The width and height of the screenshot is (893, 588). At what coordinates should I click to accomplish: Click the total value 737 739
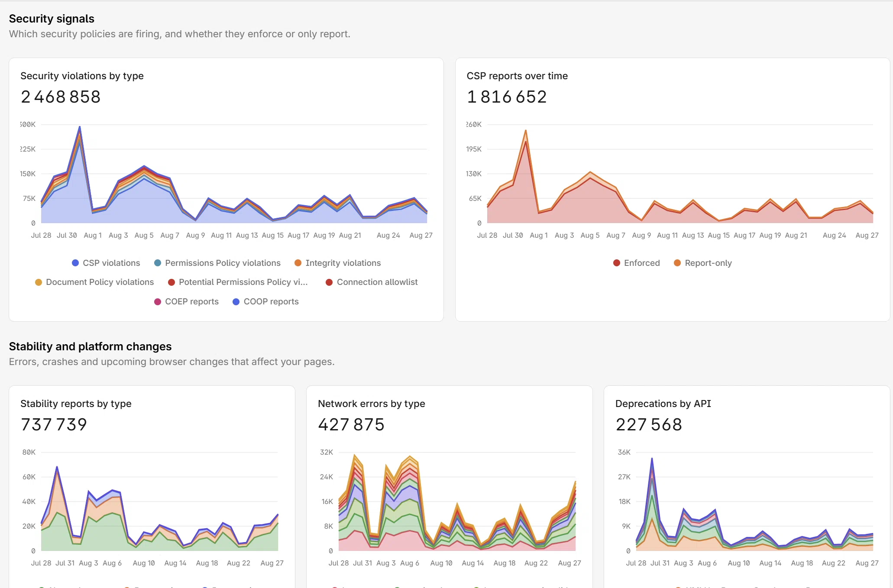[54, 424]
